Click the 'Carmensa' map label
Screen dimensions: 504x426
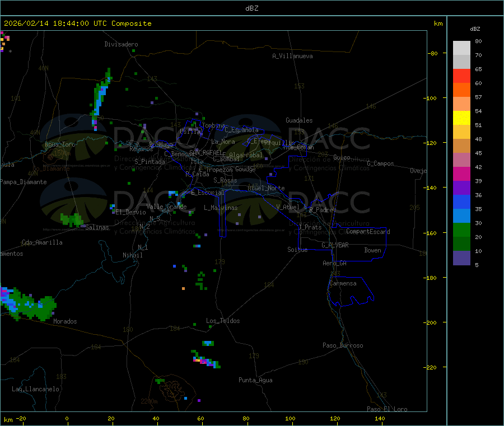pos(343,283)
